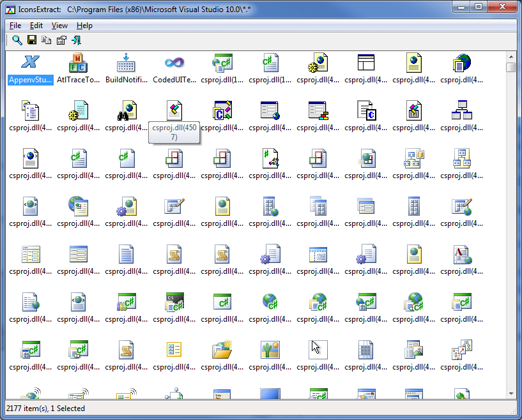This screenshot has width=522, height=420.
Task: Select the cactus desert picture icon
Action: tap(270, 350)
